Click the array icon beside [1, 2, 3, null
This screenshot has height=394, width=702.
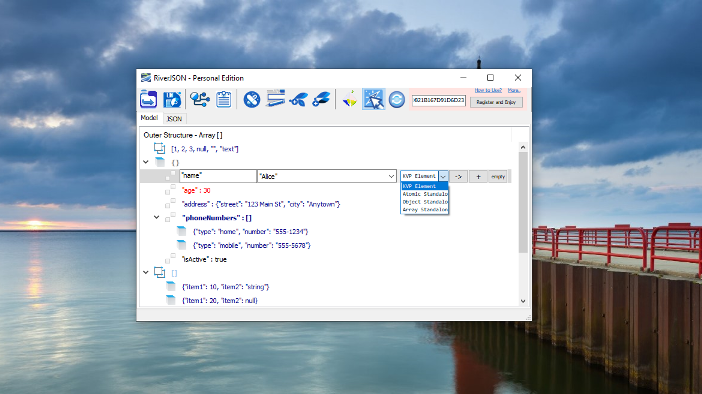(159, 148)
